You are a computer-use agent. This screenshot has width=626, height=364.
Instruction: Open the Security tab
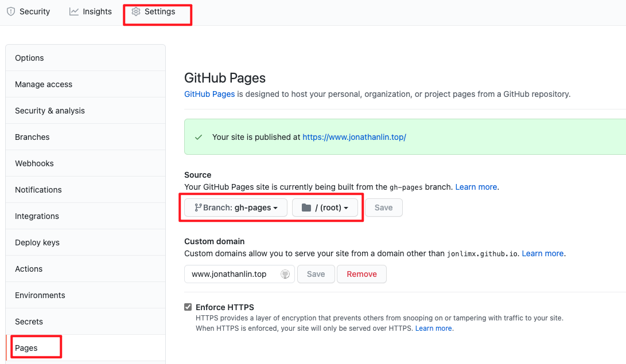coord(28,11)
